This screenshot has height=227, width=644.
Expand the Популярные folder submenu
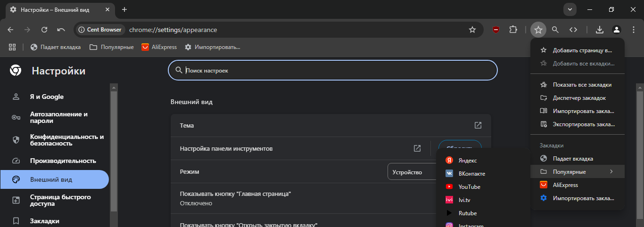(577, 172)
